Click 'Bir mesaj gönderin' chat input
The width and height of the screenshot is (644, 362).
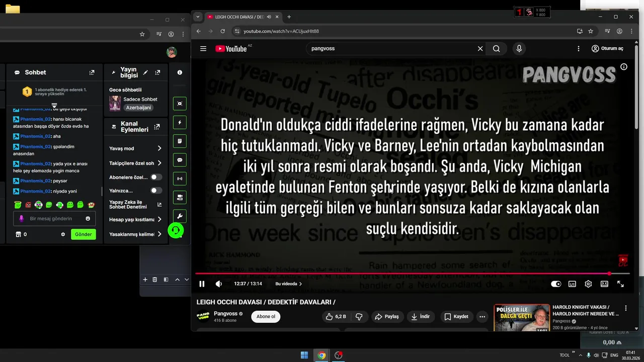pyautogui.click(x=54, y=219)
